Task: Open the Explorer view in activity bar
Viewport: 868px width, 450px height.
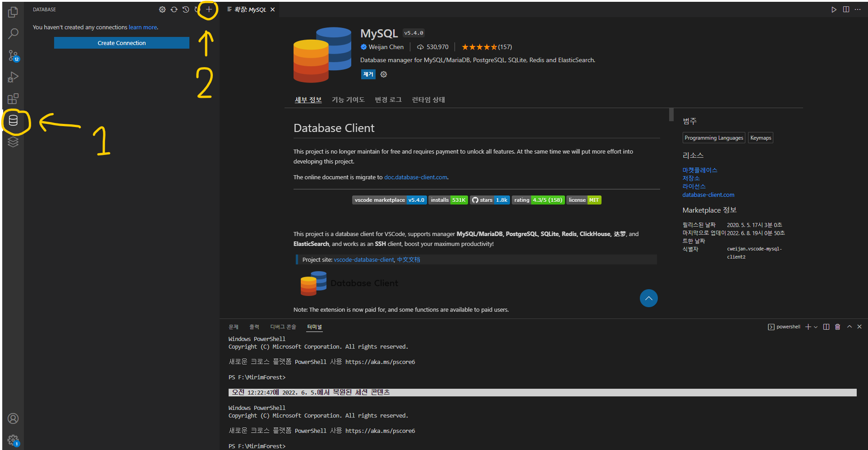Action: (13, 12)
